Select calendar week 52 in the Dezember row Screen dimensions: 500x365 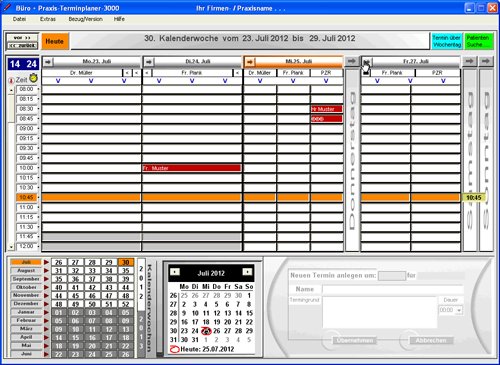point(126,304)
